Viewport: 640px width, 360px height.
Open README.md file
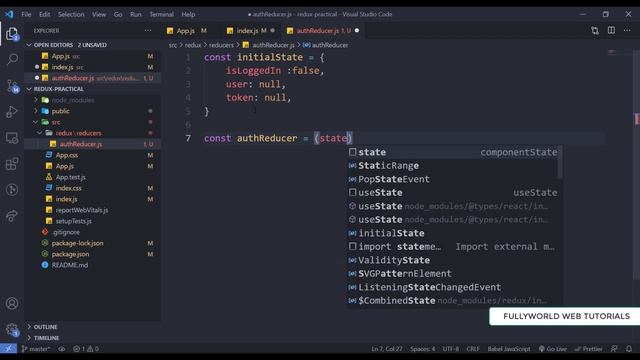pyautogui.click(x=93, y=265)
